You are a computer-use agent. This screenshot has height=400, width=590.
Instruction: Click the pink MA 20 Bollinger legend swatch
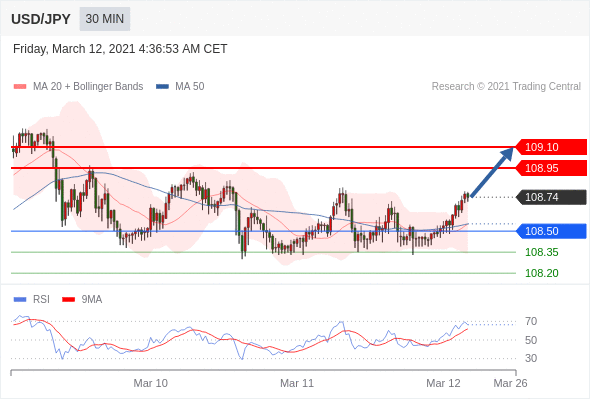(x=20, y=87)
